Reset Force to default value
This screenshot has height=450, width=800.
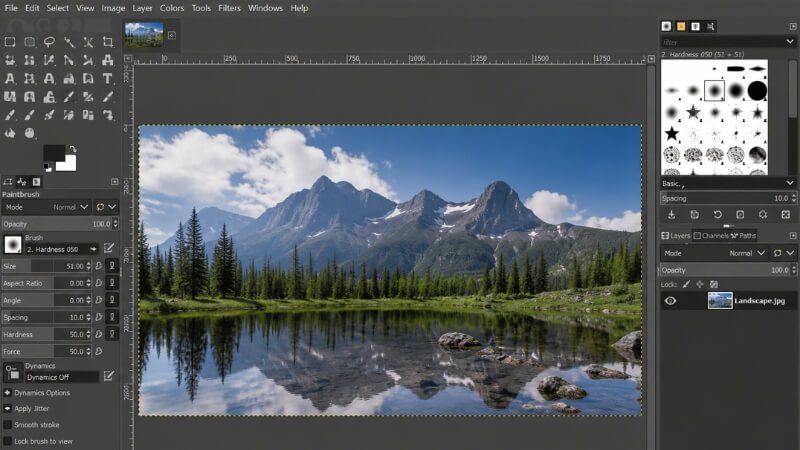tap(99, 352)
